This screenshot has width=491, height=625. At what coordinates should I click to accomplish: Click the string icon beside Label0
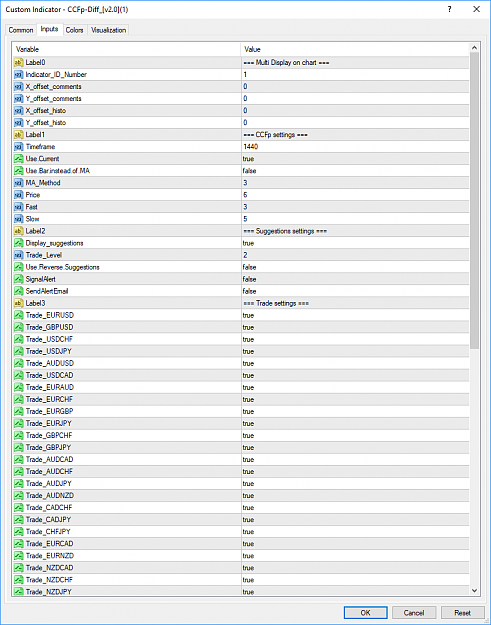[19, 63]
